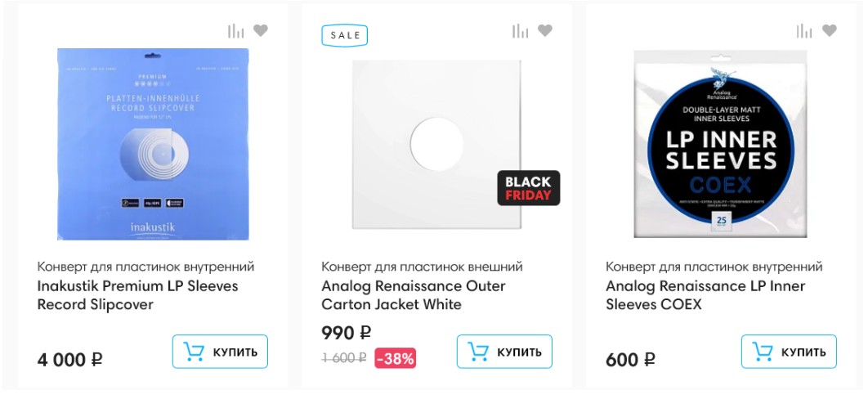The image size is (868, 395).
Task: Buy the Outer Carton Jacket for 990 ₽
Action: (504, 352)
